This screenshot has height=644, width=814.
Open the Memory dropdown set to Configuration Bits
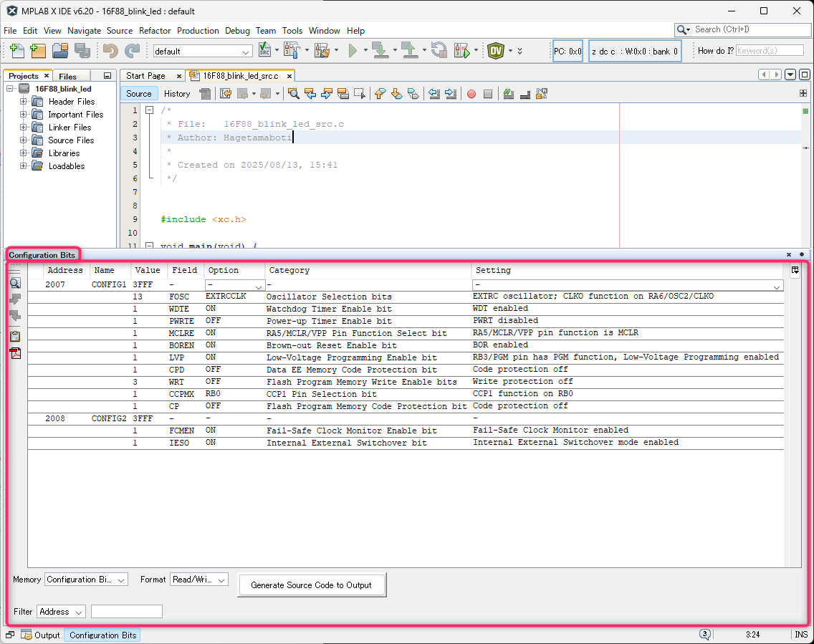pyautogui.click(x=86, y=580)
